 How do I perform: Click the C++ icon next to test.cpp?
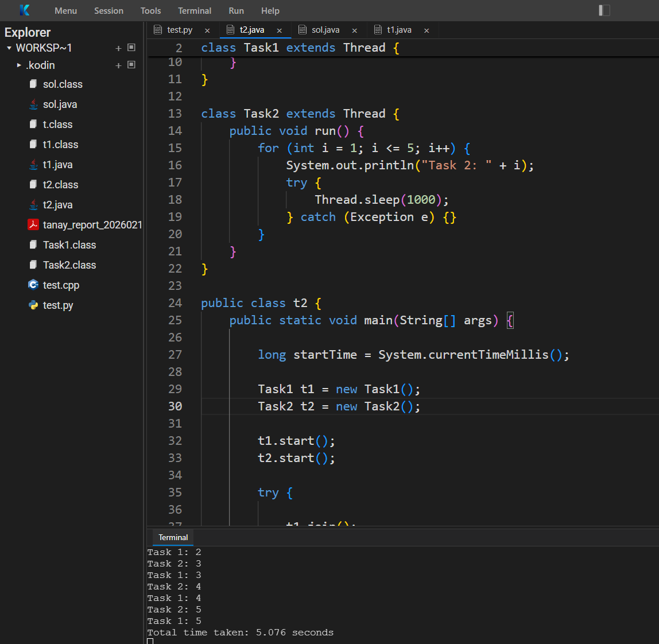pyautogui.click(x=33, y=285)
